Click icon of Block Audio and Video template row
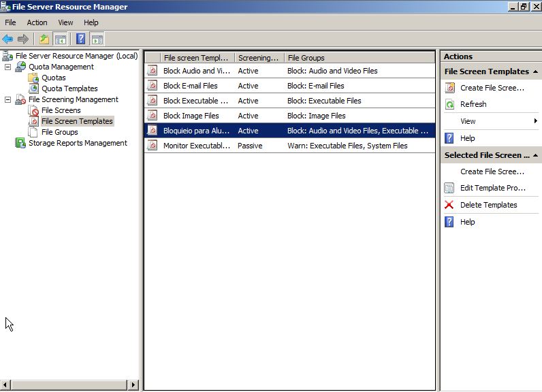Viewport: 542px width, 392px height. 153,71
